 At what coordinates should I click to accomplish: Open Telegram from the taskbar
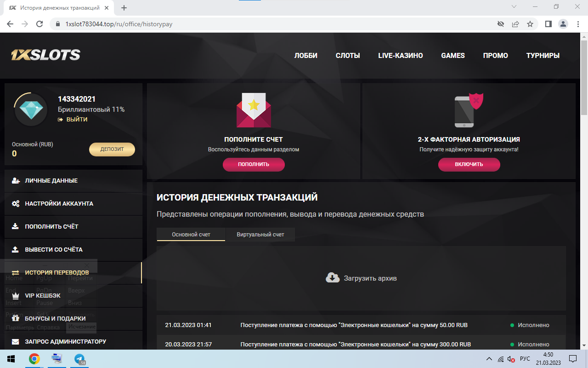pos(79,359)
